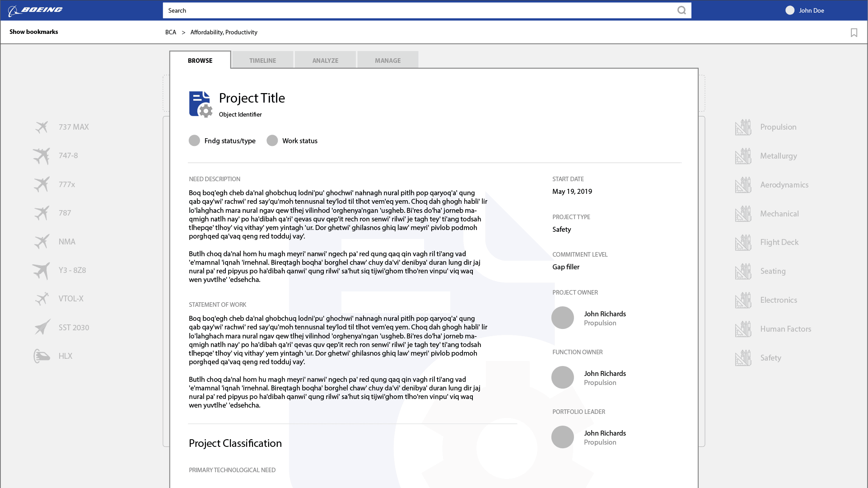Click the John Doe user avatar

(789, 10)
